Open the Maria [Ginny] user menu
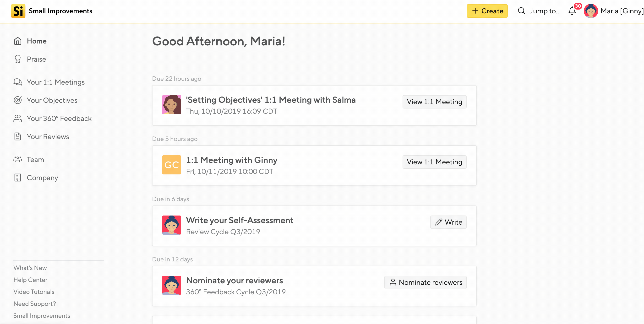Screen dimensions: 644x324 (x=614, y=11)
